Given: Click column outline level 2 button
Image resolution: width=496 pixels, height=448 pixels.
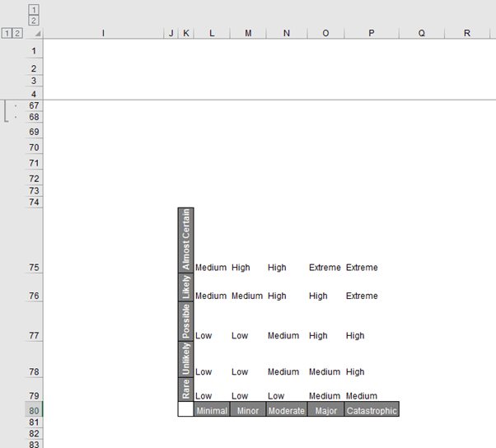Looking at the screenshot, I should click(x=34, y=19).
